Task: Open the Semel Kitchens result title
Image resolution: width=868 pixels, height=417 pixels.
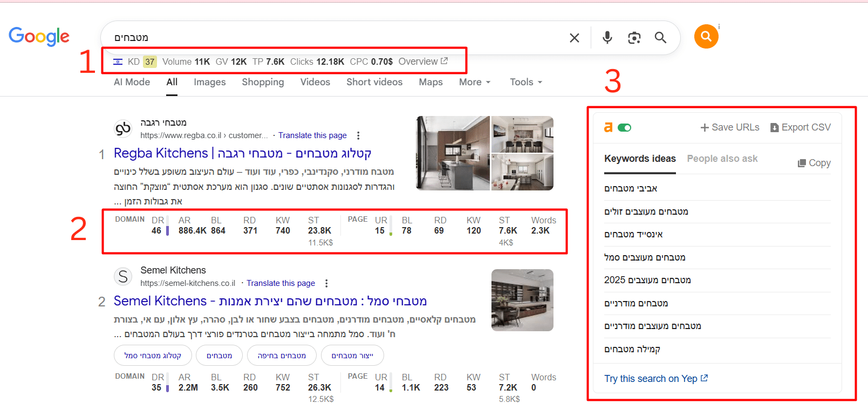Action: click(x=270, y=301)
